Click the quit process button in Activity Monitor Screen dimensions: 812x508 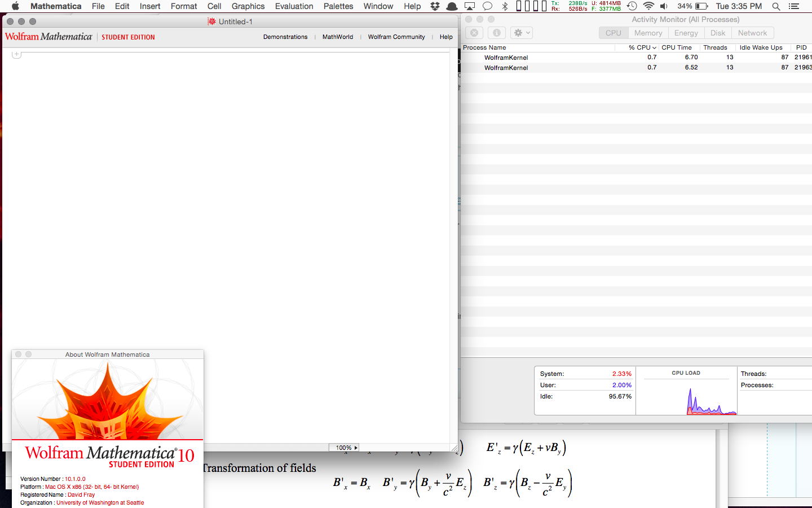pos(474,33)
